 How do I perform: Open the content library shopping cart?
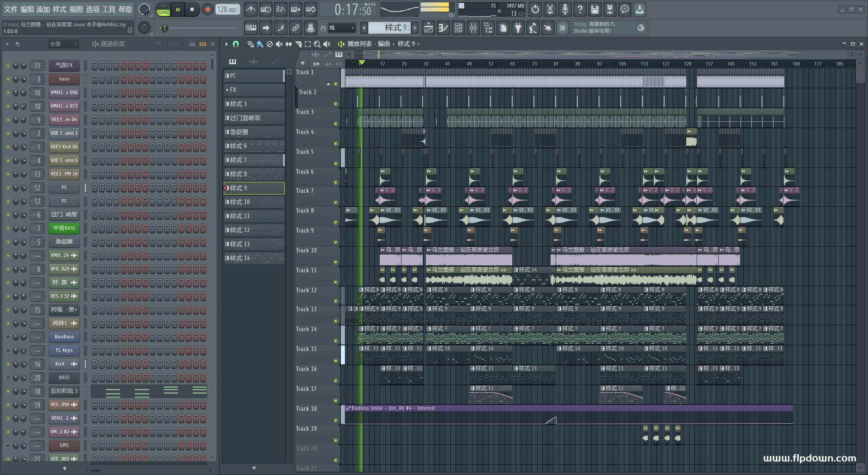[x=562, y=28]
